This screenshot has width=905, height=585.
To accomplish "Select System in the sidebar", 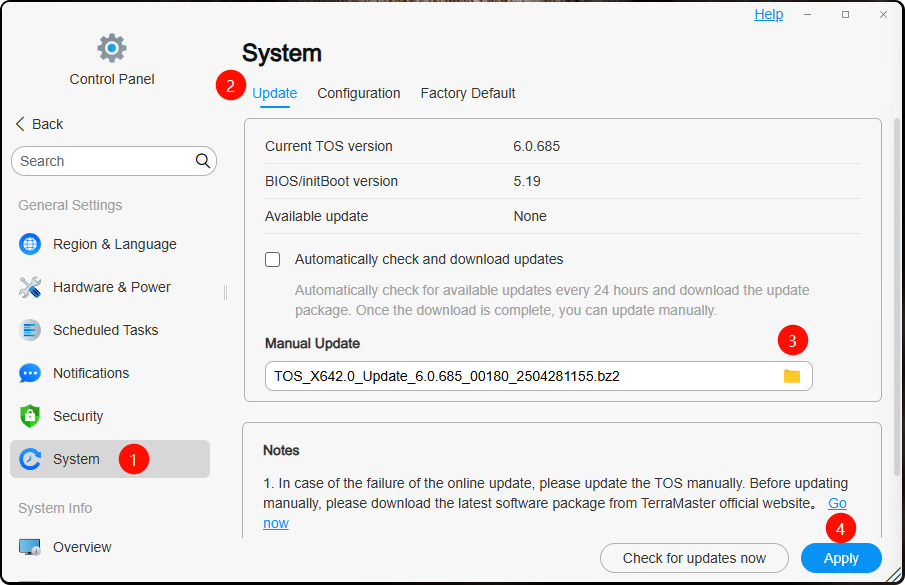I will pos(110,459).
